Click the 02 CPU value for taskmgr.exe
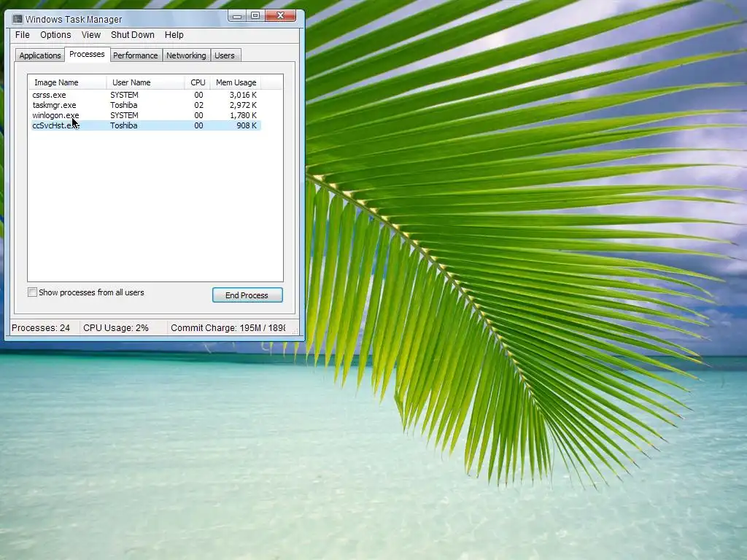The image size is (747, 560). [x=198, y=105]
